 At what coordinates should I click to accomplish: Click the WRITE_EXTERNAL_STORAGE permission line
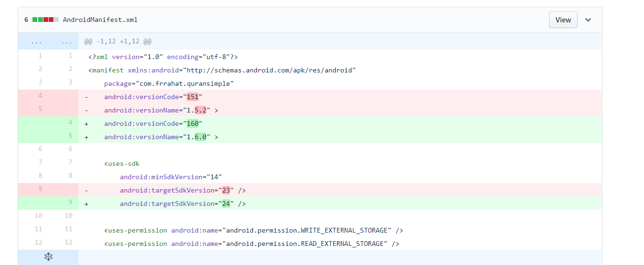253,230
